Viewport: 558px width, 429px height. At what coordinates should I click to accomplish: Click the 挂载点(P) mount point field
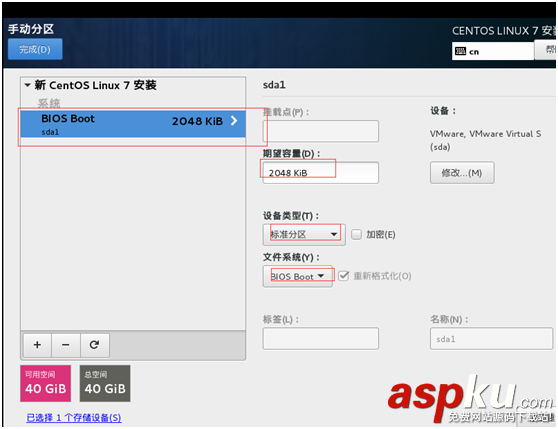point(320,131)
